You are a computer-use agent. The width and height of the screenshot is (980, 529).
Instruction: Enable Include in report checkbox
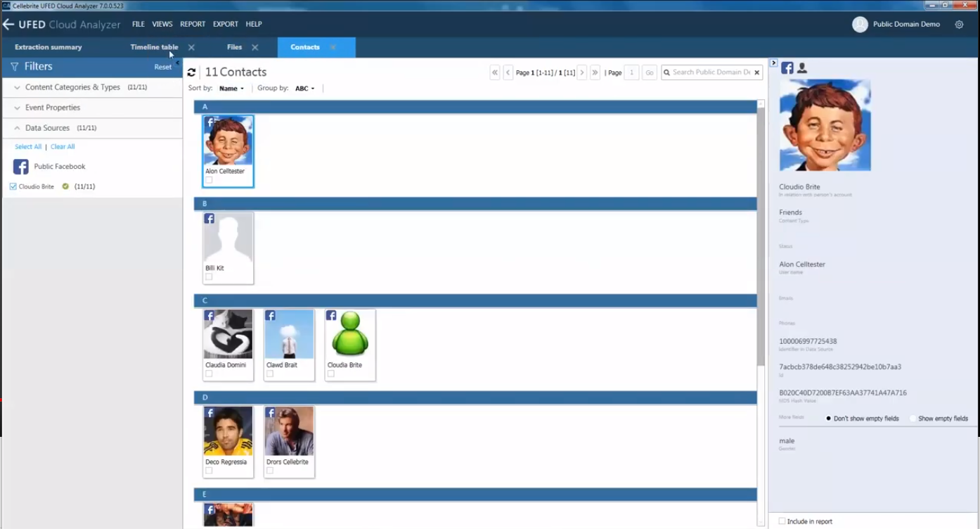click(782, 521)
